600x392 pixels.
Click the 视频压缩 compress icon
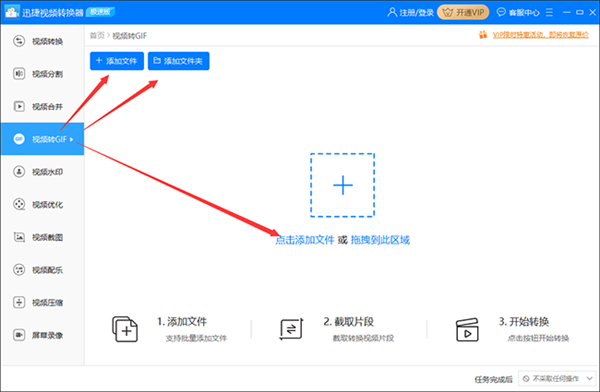pyautogui.click(x=19, y=302)
